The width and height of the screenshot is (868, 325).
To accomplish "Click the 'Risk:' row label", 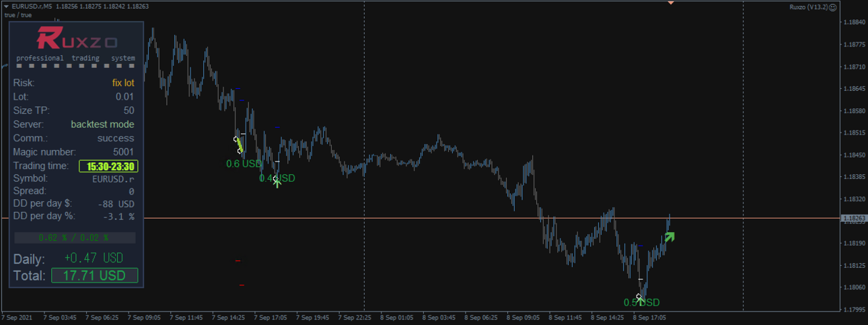I will 24,83.
